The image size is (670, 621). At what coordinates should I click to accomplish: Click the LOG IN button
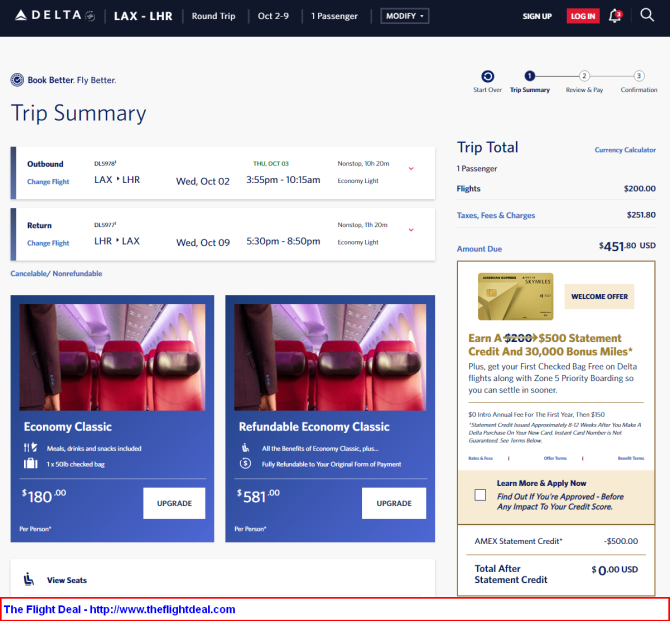click(583, 16)
